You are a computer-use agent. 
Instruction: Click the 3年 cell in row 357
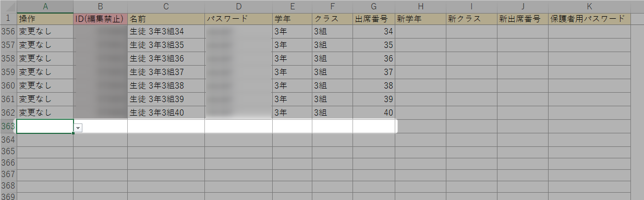[292, 45]
